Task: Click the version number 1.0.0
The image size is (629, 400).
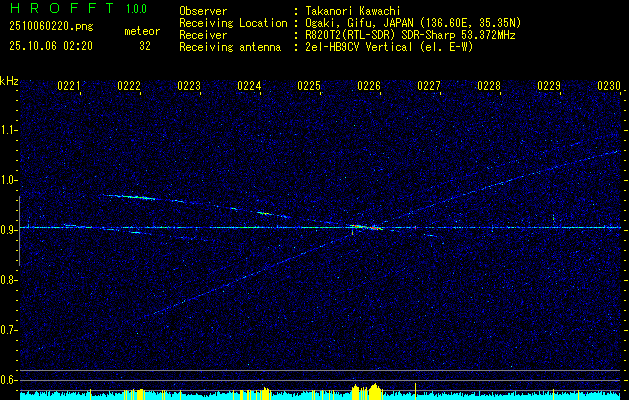Action: point(136,9)
